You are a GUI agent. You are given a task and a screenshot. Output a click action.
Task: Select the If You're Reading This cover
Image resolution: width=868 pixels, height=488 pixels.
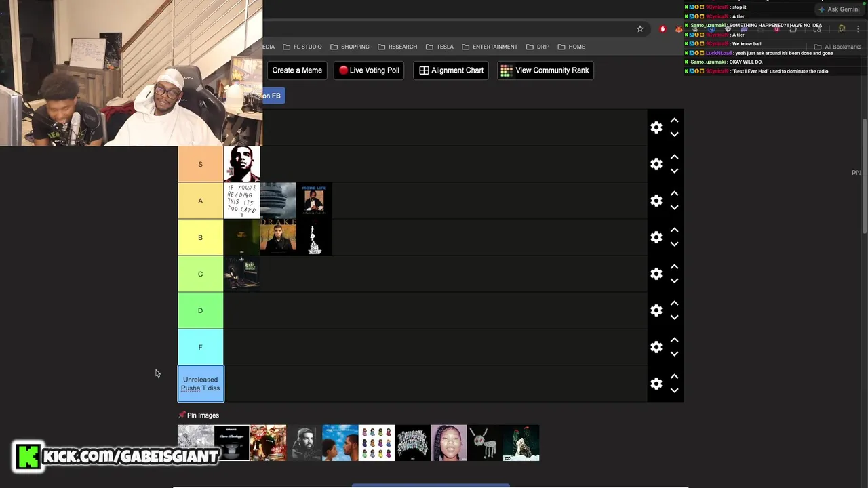242,201
